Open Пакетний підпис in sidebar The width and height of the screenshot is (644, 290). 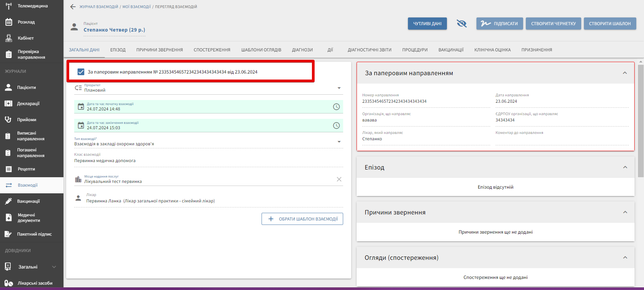pos(34,234)
